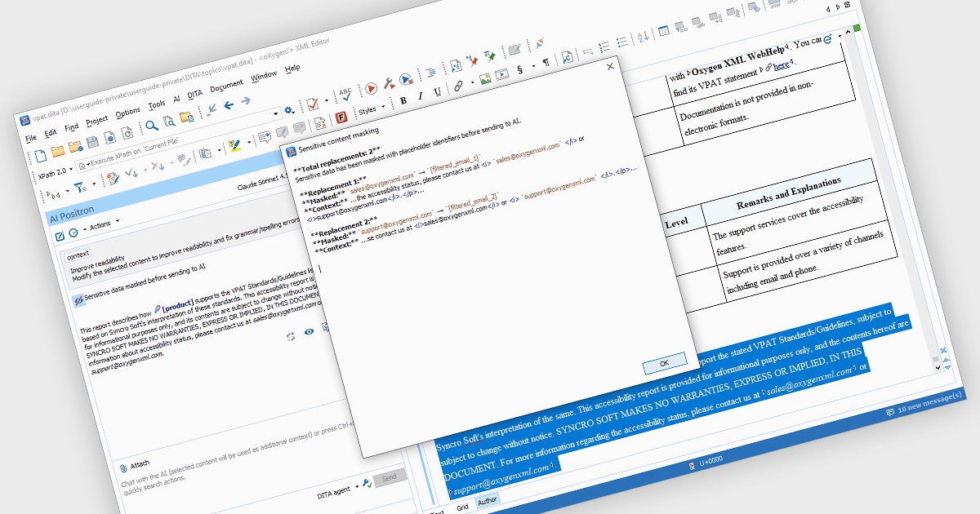
Task: Expand the XPath settings gear dropdown
Action: (291, 109)
